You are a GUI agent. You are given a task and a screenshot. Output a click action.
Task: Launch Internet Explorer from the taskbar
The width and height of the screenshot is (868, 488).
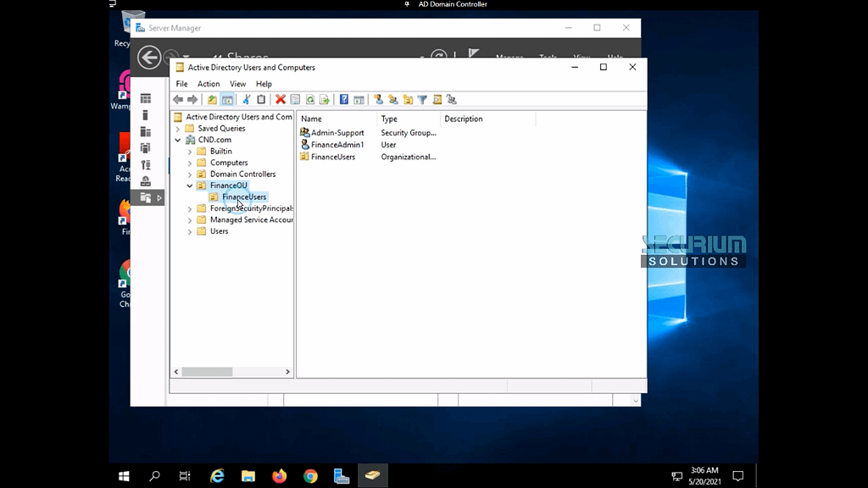pos(217,476)
